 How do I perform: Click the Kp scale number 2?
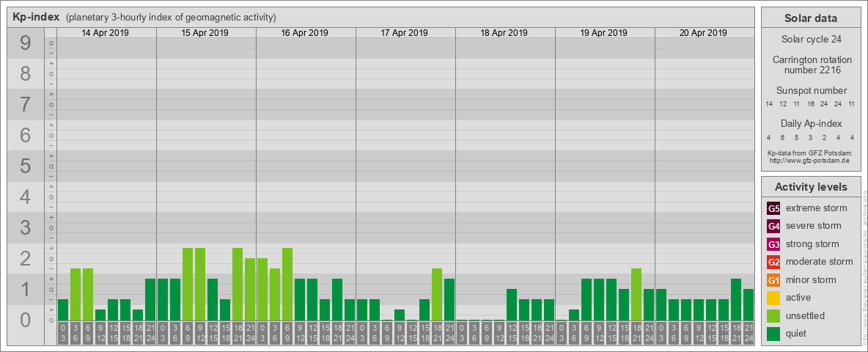(x=25, y=258)
